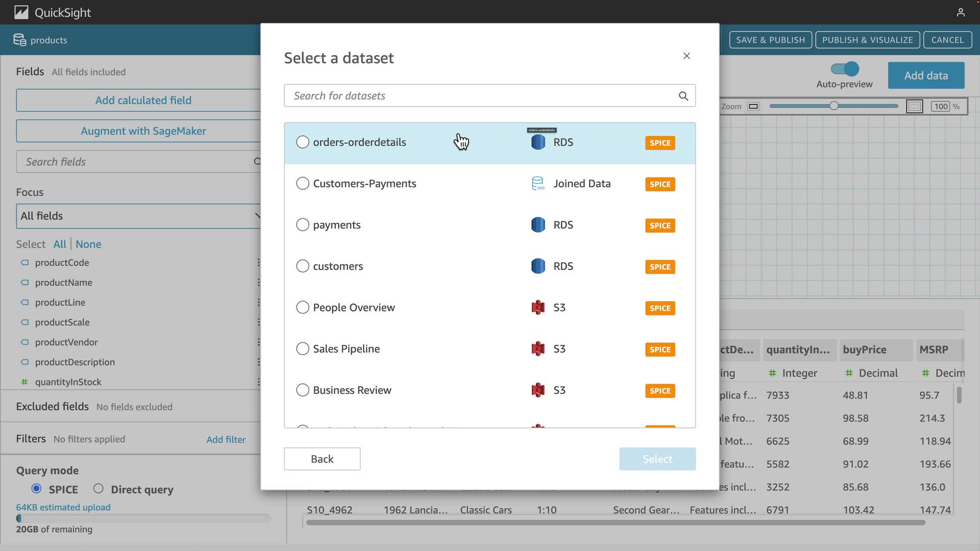This screenshot has height=551, width=980.
Task: Open productVendor field options menu
Action: (258, 342)
